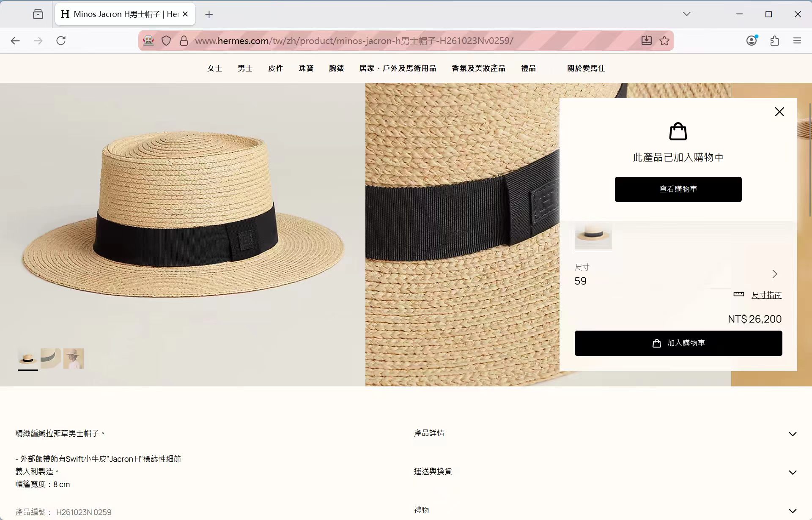This screenshot has width=812, height=520.
Task: Bookmark page with the star icon
Action: [664, 41]
